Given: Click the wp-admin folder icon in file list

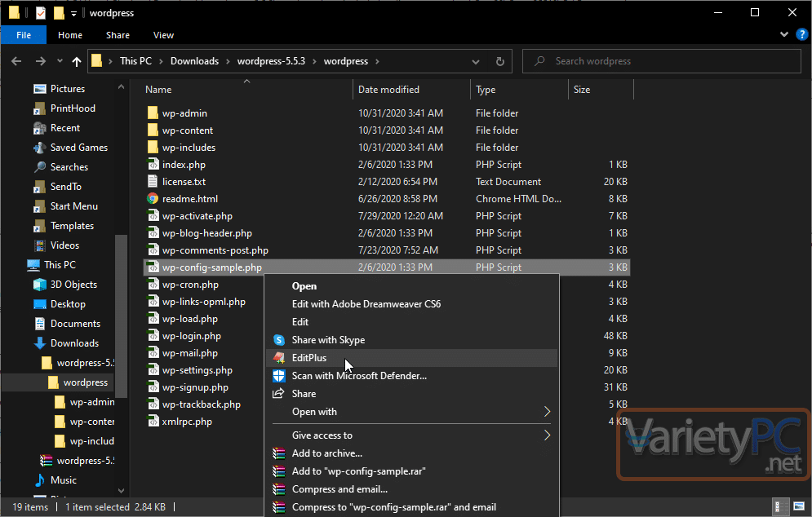Looking at the screenshot, I should click(x=153, y=113).
